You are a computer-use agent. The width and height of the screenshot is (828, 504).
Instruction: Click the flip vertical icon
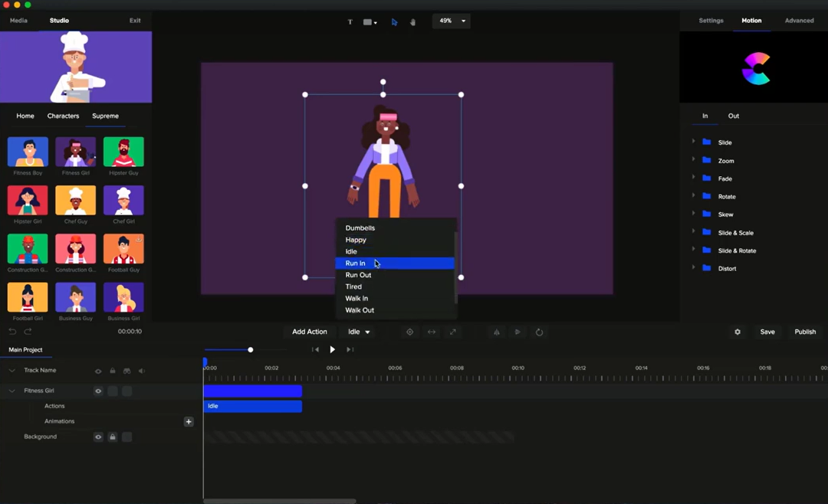pyautogui.click(x=517, y=332)
